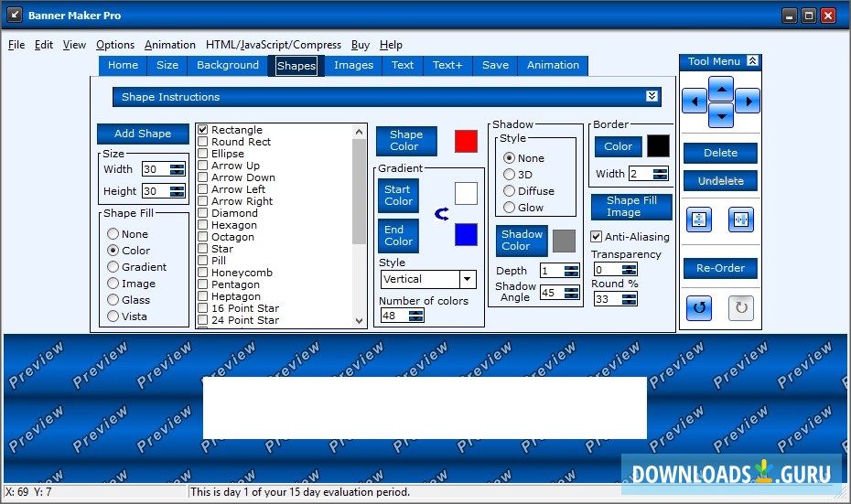The image size is (851, 504).
Task: Adjust the Transparency stepper
Action: 629,270
